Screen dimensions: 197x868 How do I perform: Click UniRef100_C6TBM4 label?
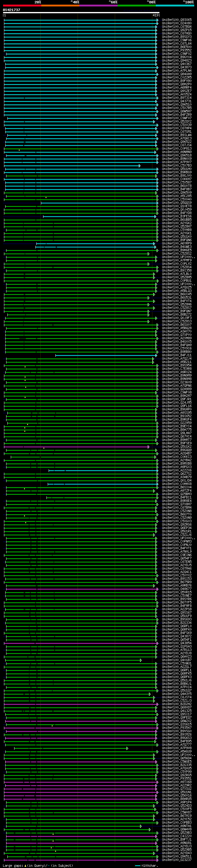click(x=177, y=508)
